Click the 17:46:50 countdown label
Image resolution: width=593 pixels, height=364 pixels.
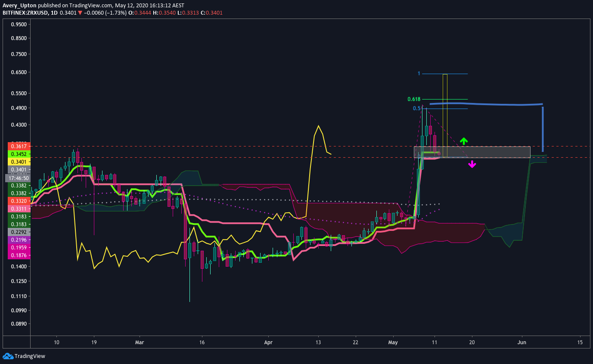[18, 178]
